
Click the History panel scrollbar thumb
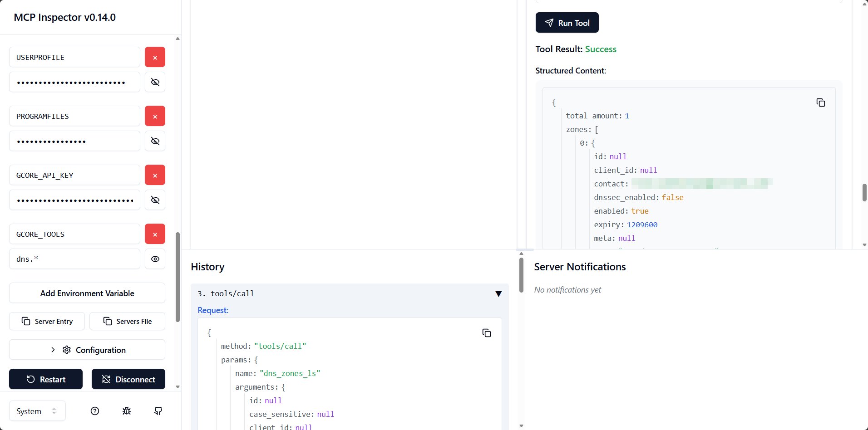point(521,275)
